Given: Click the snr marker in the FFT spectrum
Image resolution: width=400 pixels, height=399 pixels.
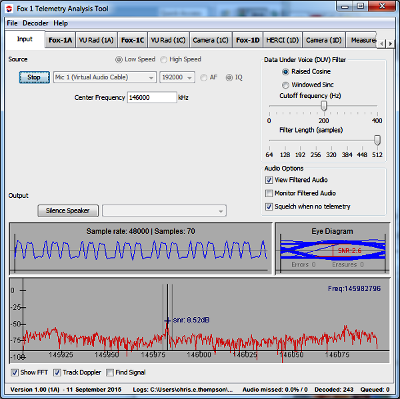Looking at the screenshot, I should tap(167, 321).
